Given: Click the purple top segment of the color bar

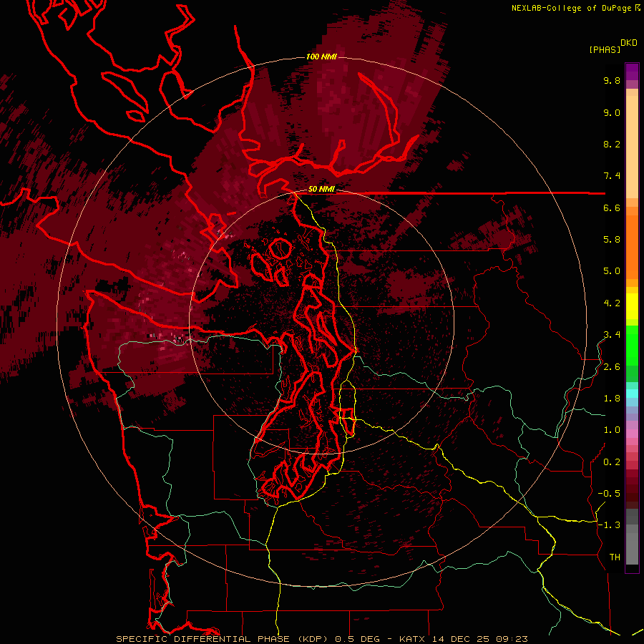Looking at the screenshot, I should 632,72.
